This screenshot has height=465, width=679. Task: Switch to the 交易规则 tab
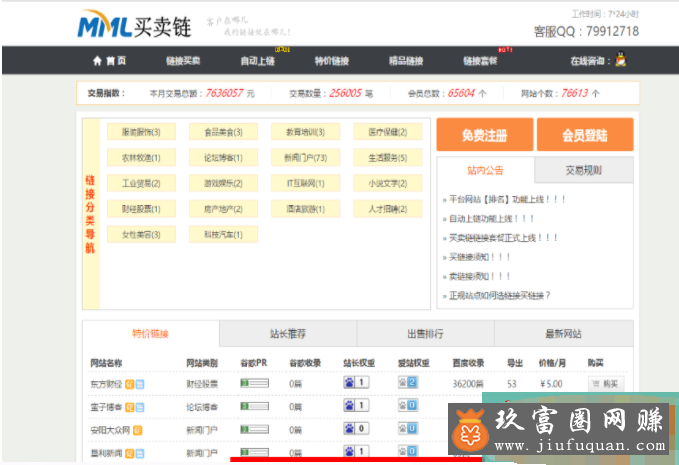click(x=583, y=169)
